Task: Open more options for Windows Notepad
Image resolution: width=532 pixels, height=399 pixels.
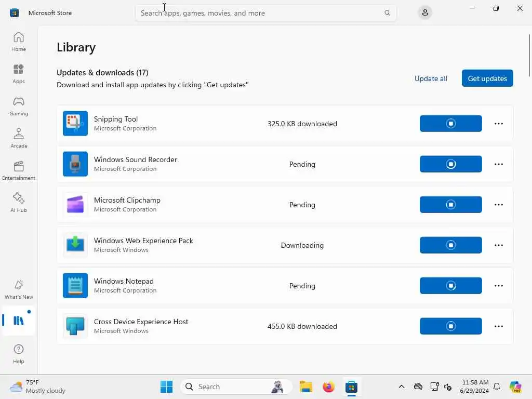Action: 498,286
